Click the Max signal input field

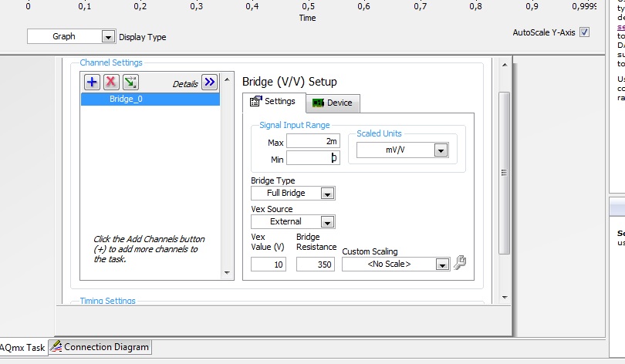tap(313, 141)
